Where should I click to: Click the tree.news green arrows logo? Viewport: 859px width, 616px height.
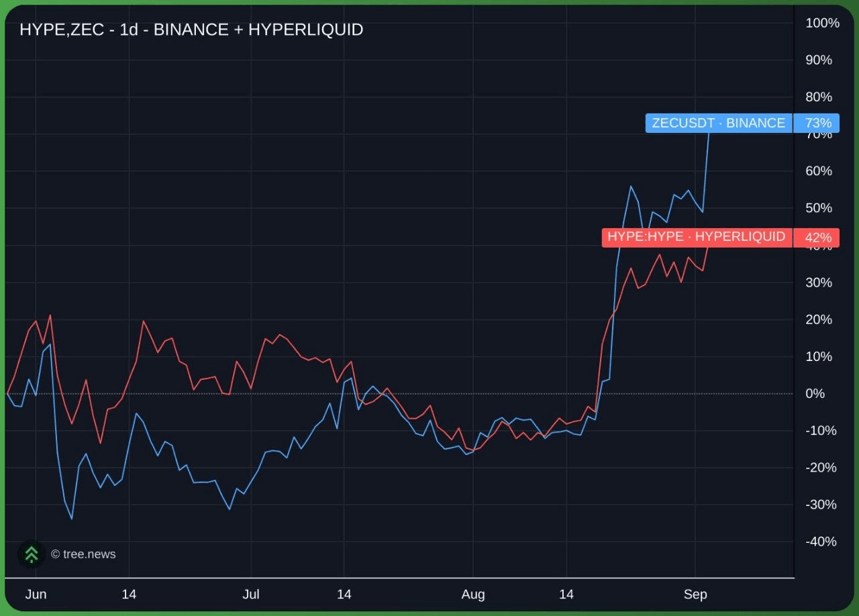(x=32, y=554)
